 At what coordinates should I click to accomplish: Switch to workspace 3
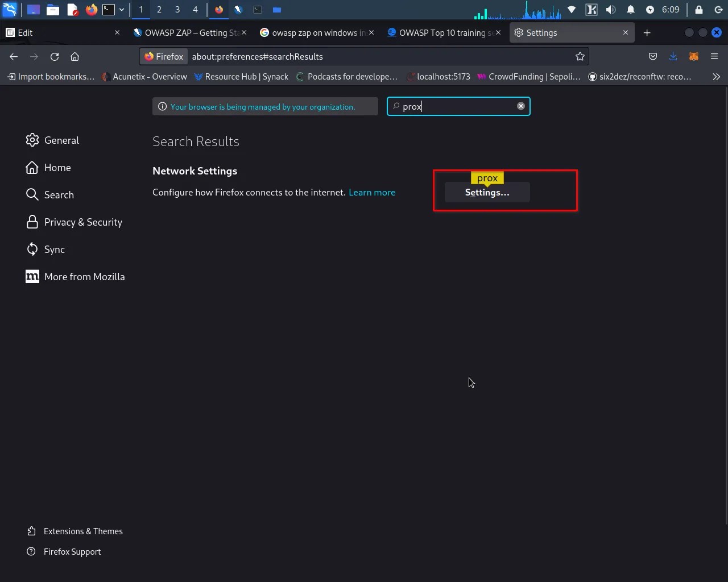tap(177, 10)
